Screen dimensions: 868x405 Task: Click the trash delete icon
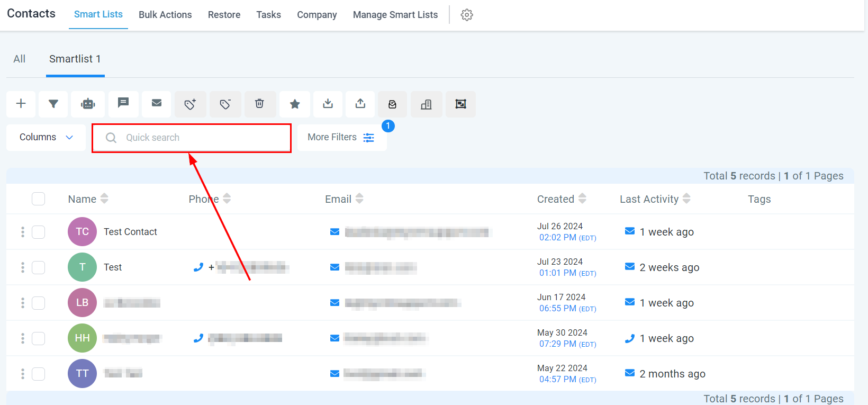[259, 104]
